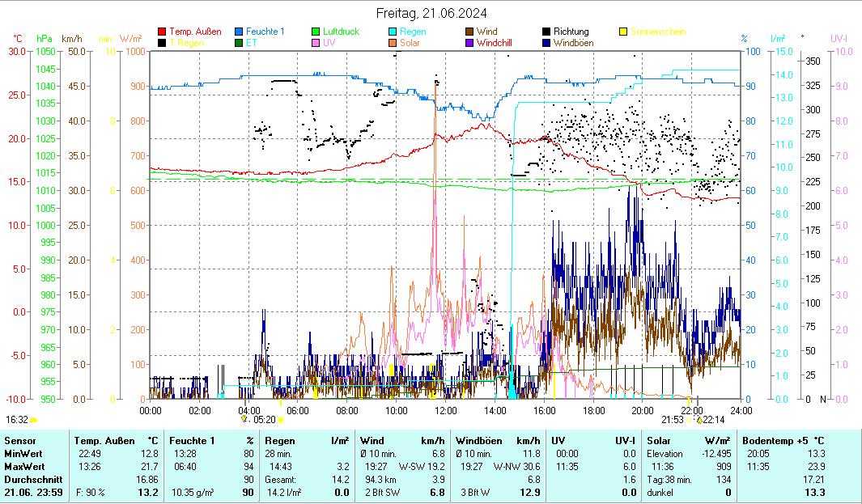
Task: Click the yellow Sonnenschein legend square
Action: [x=624, y=32]
